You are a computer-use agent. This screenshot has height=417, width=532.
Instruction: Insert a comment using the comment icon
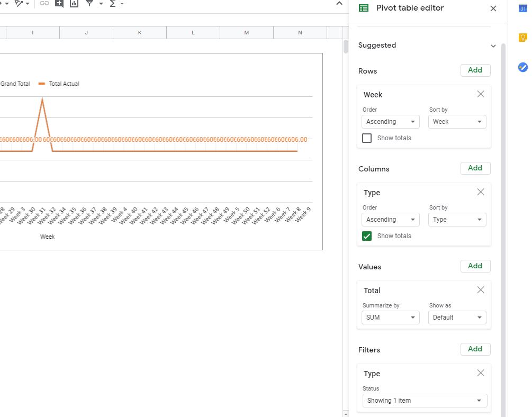tap(59, 4)
